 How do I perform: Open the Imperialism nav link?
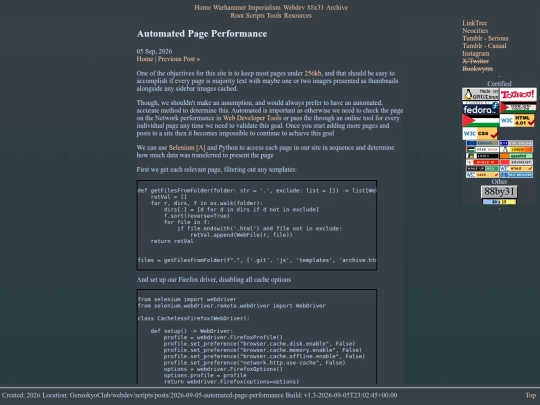click(264, 8)
